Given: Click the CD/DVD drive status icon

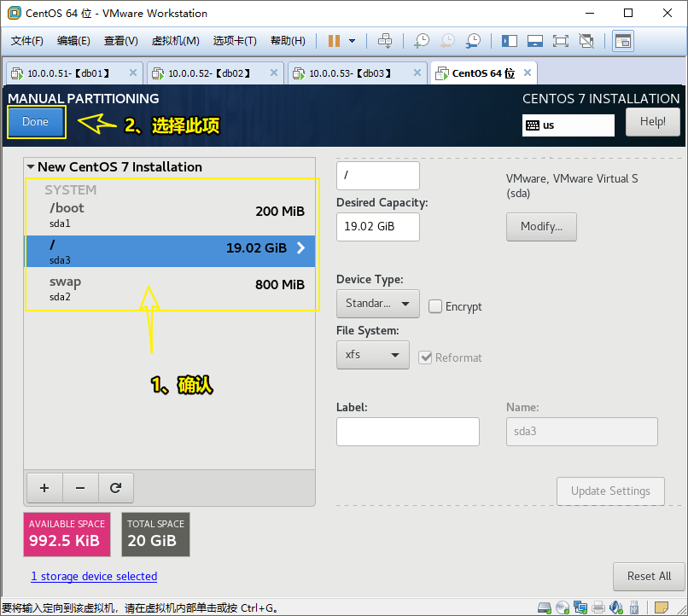Looking at the screenshot, I should 562,607.
